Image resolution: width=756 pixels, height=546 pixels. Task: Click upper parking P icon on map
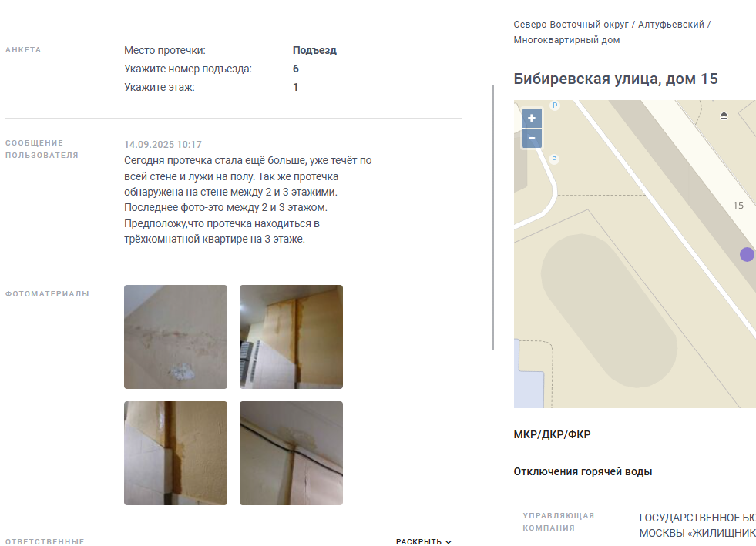[x=555, y=106]
